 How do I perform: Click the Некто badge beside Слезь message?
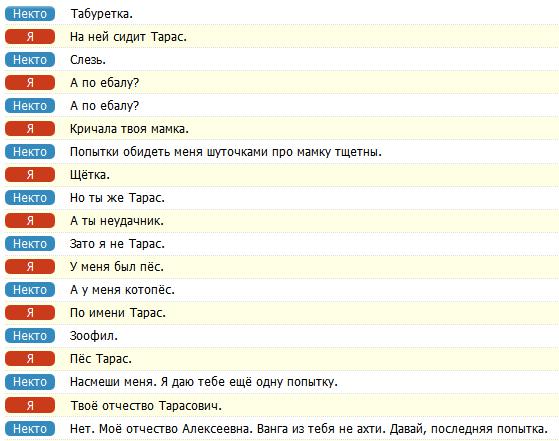(30, 60)
